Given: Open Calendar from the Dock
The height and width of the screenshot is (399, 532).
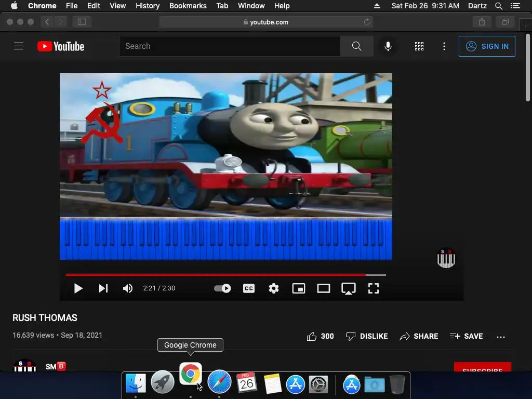Looking at the screenshot, I should [247, 382].
